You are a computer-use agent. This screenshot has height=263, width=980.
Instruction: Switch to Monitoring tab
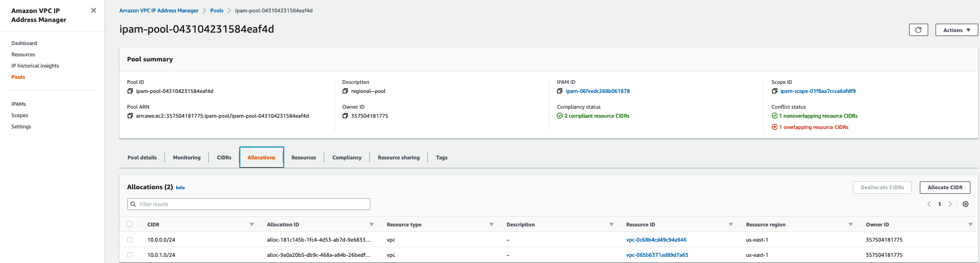click(x=187, y=158)
